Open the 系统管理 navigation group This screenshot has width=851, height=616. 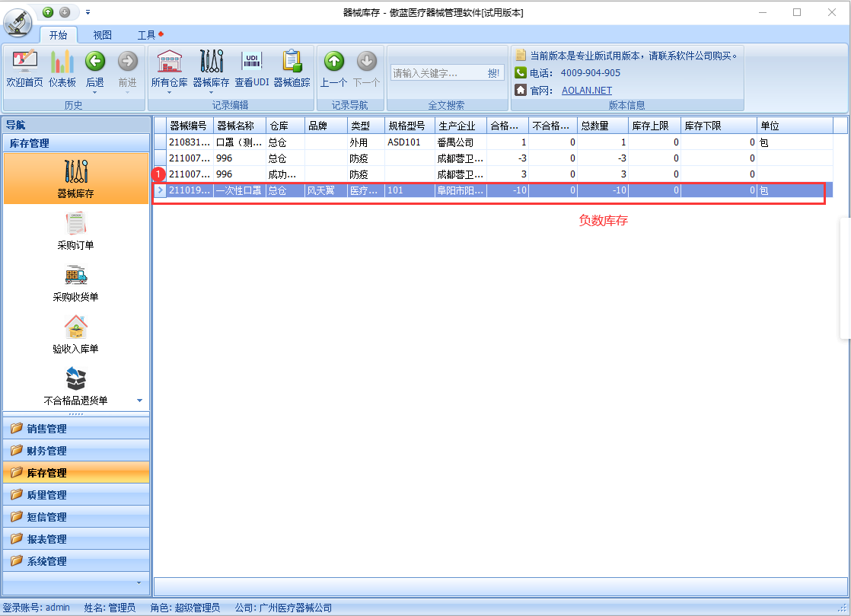click(76, 561)
